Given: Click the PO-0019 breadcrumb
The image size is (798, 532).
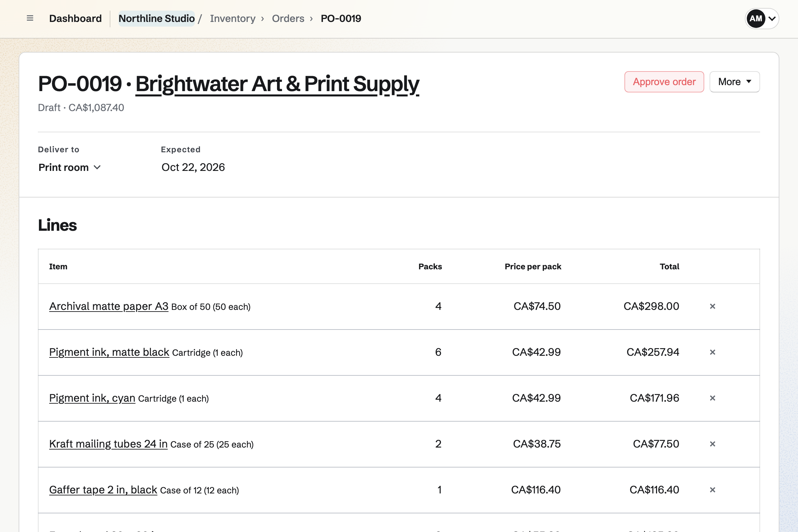Looking at the screenshot, I should (340, 18).
